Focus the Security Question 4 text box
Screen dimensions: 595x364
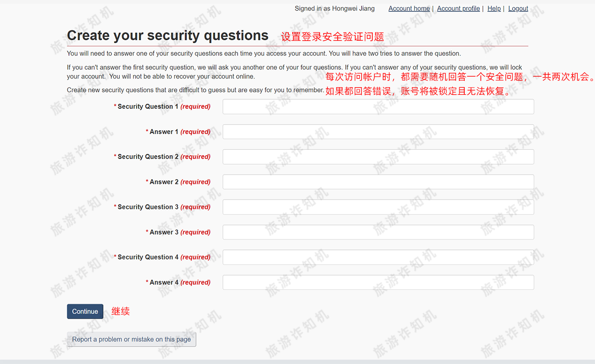click(378, 257)
